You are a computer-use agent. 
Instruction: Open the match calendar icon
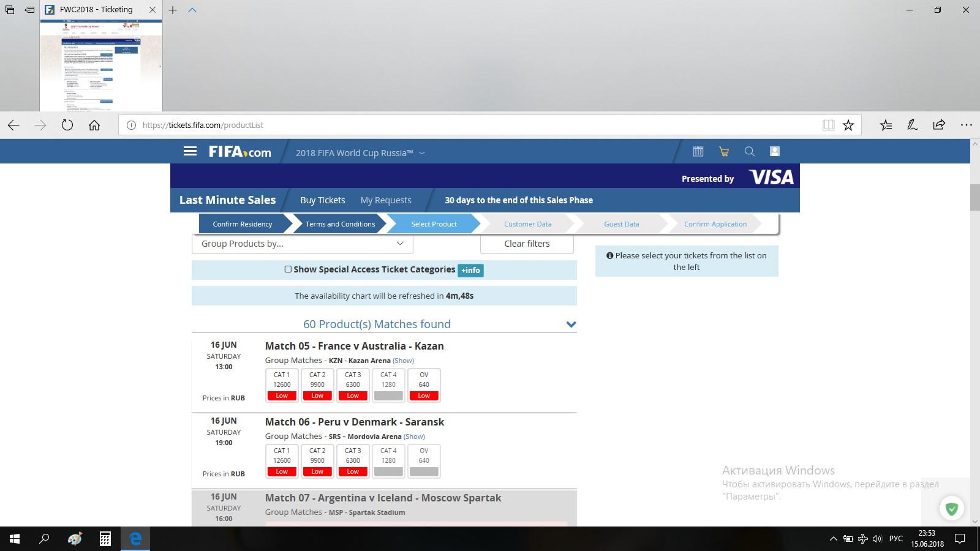coord(698,151)
